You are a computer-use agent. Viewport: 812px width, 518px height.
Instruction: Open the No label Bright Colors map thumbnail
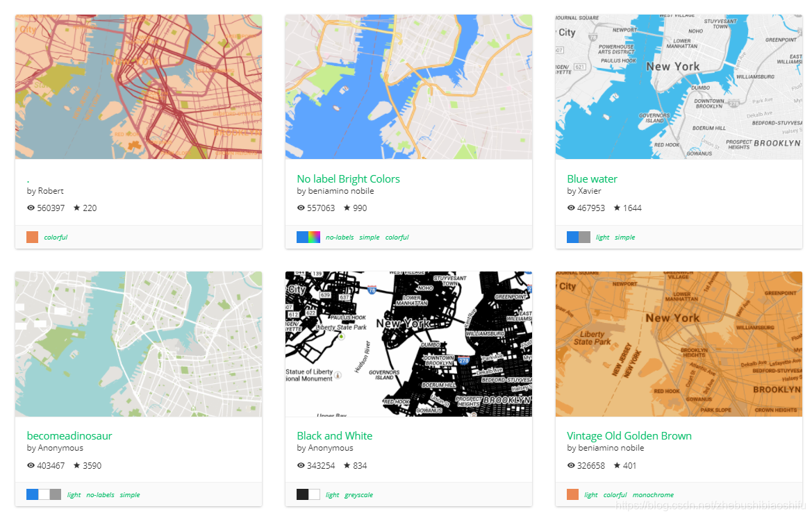point(408,86)
